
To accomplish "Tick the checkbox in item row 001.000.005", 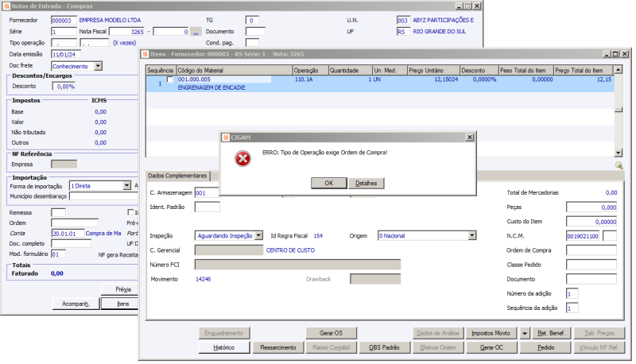I will (170, 79).
